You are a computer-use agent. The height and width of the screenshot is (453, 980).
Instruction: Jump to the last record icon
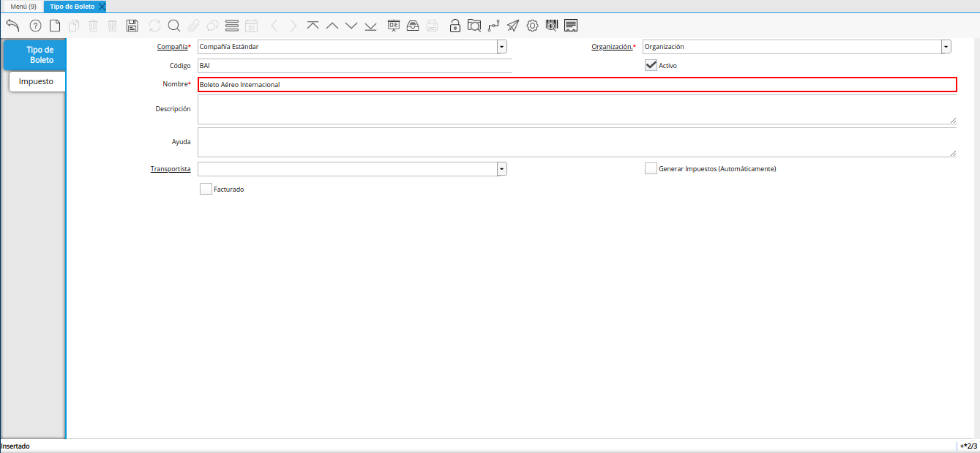click(x=370, y=26)
